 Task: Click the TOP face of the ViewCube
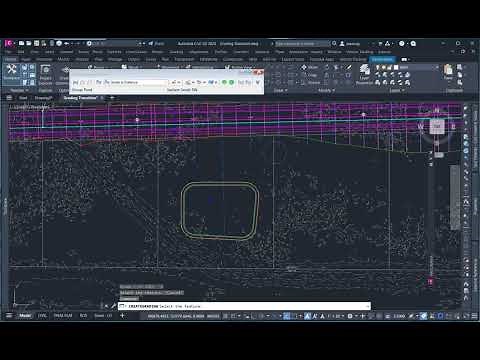pyautogui.click(x=437, y=126)
